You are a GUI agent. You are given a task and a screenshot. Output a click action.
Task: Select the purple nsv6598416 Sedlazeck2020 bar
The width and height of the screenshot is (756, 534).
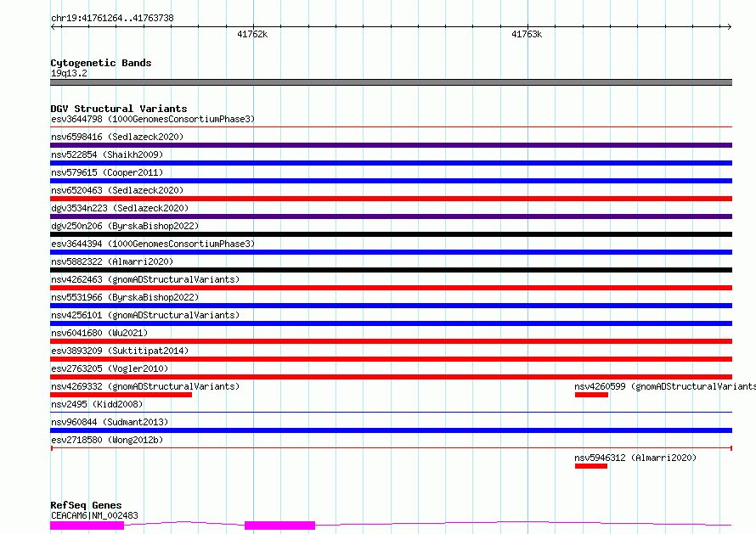coord(391,145)
